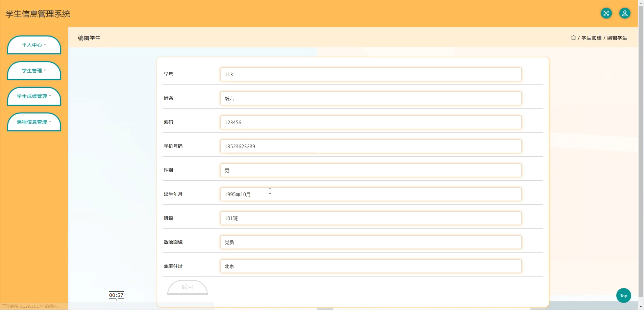This screenshot has height=310, width=644.
Task: Click the 学号 input field with 113
Action: coord(371,74)
